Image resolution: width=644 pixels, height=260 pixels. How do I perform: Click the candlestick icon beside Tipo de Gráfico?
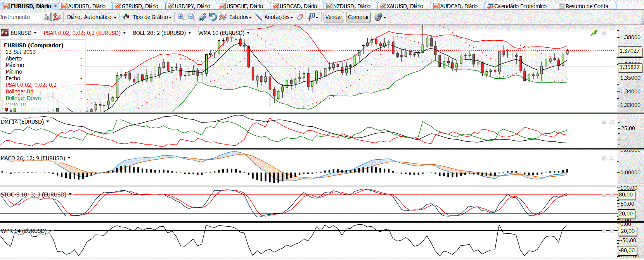point(126,17)
